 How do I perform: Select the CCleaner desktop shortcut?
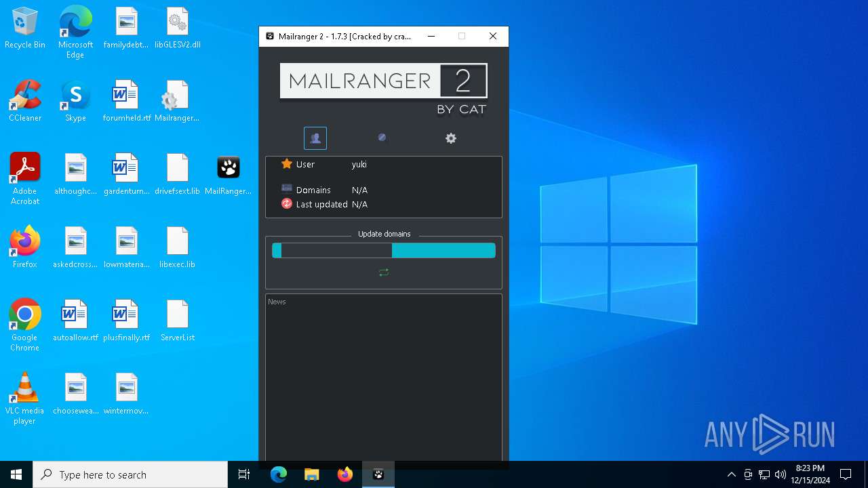point(25,102)
